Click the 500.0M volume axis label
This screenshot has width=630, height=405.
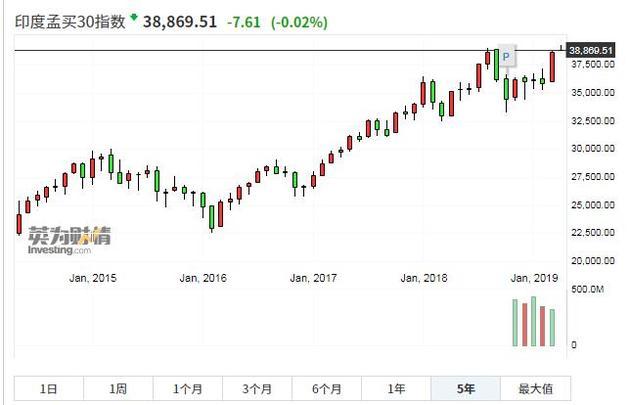(587, 289)
